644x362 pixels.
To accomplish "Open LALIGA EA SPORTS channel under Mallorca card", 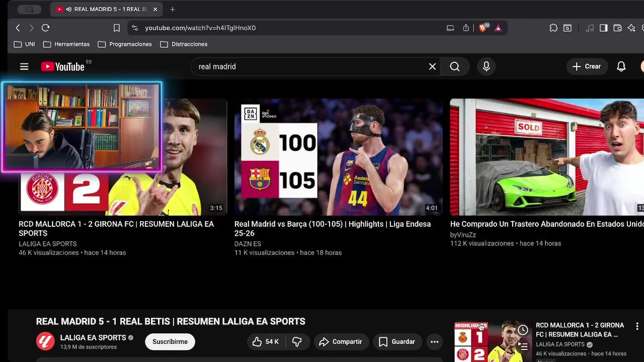I will [x=48, y=244].
